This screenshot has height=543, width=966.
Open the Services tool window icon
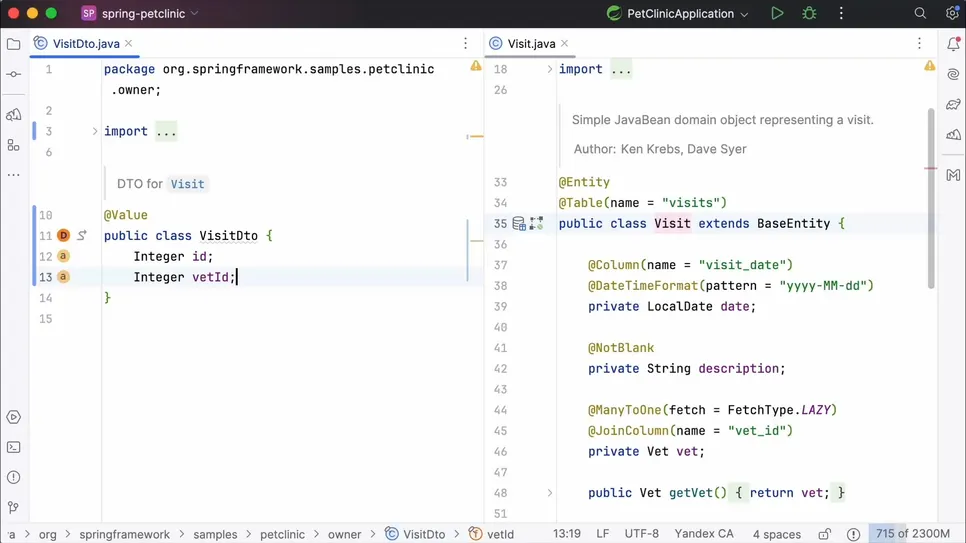[x=14, y=417]
